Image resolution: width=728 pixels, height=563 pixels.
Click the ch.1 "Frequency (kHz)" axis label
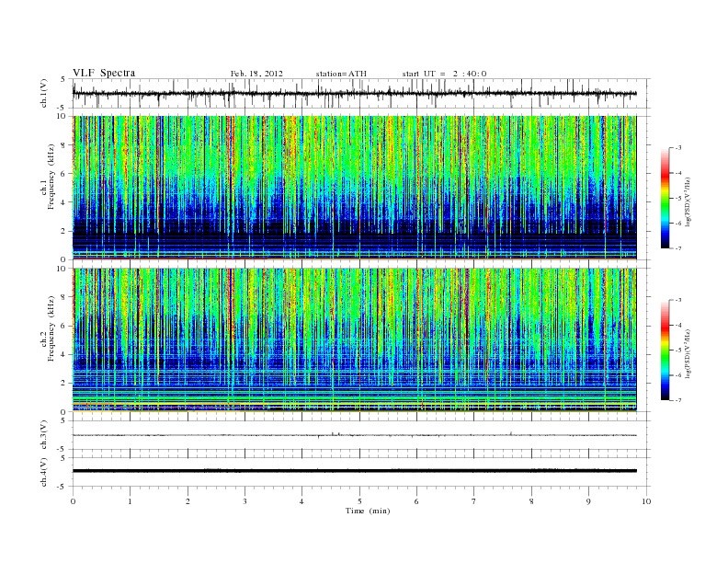click(x=51, y=177)
